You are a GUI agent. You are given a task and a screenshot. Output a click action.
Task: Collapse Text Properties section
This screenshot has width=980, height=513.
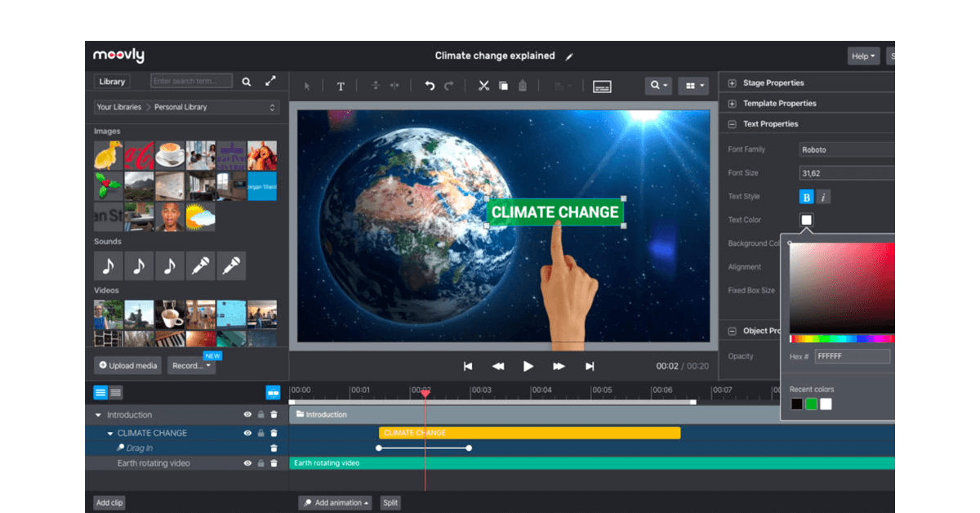pos(732,124)
